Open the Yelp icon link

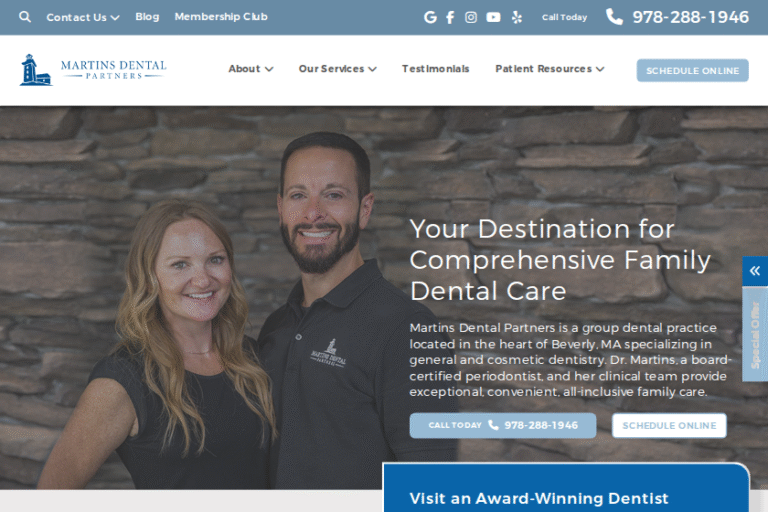coord(517,17)
